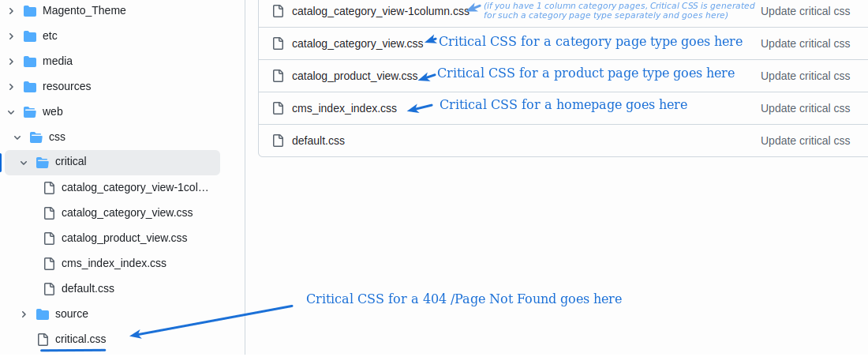868x357 pixels.
Task: Select cms_index_index.css in sidebar tree
Action: point(114,263)
